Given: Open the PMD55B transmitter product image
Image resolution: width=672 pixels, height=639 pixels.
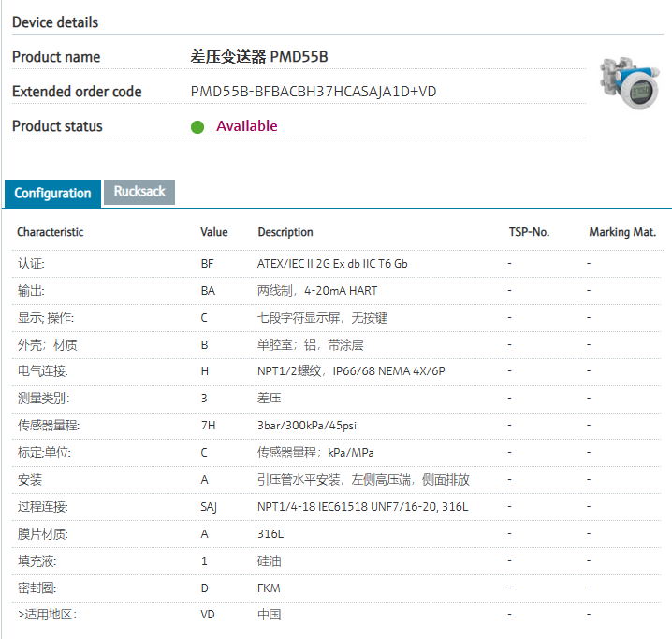Looking at the screenshot, I should (x=630, y=82).
